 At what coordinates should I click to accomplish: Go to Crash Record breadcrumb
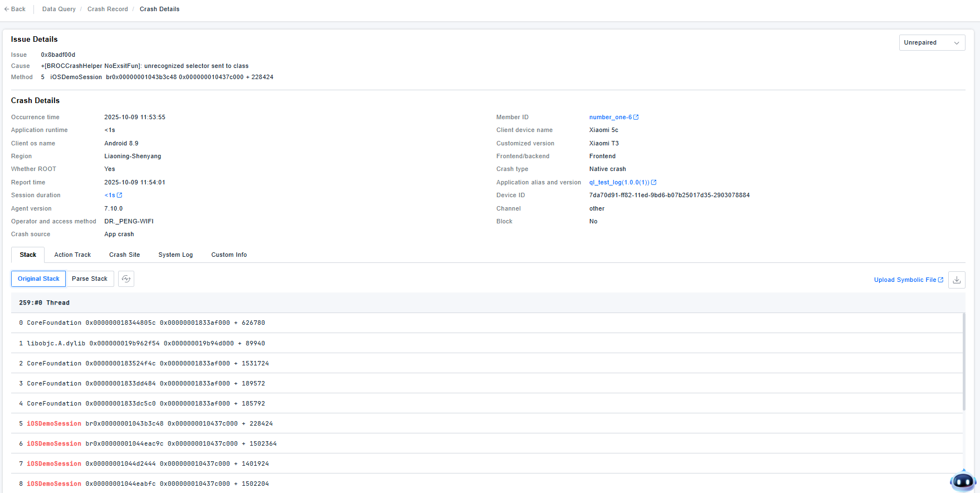point(108,9)
